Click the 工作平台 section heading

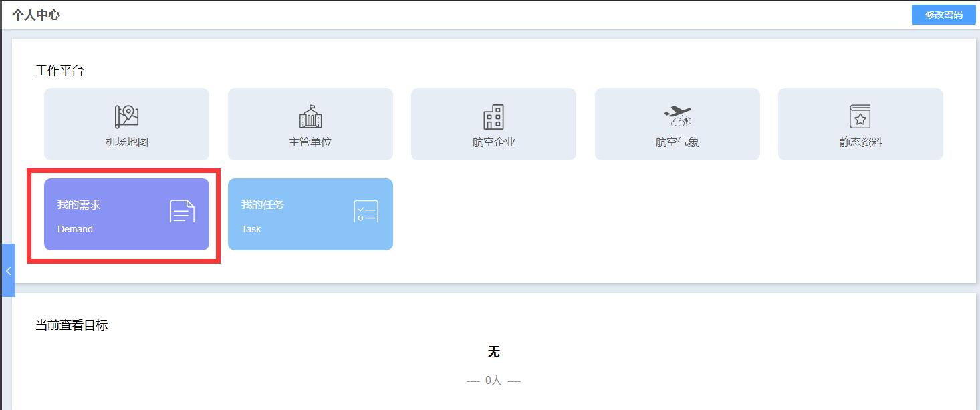tap(59, 71)
